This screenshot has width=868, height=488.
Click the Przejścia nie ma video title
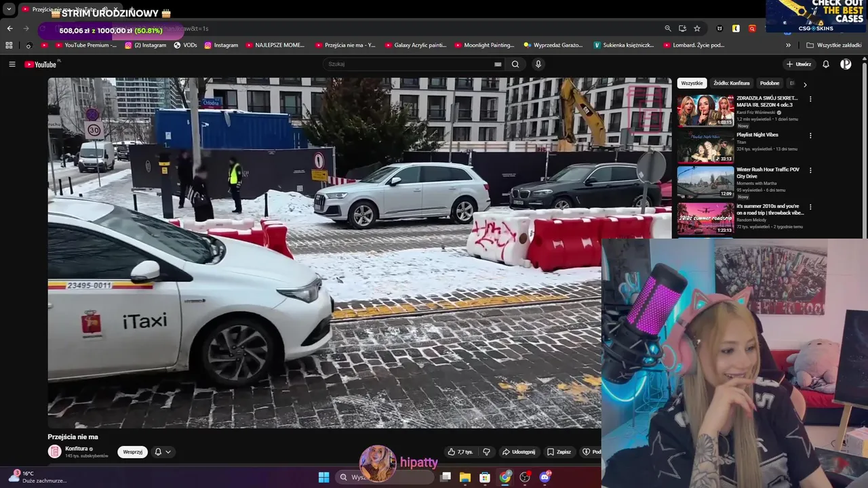point(73,437)
